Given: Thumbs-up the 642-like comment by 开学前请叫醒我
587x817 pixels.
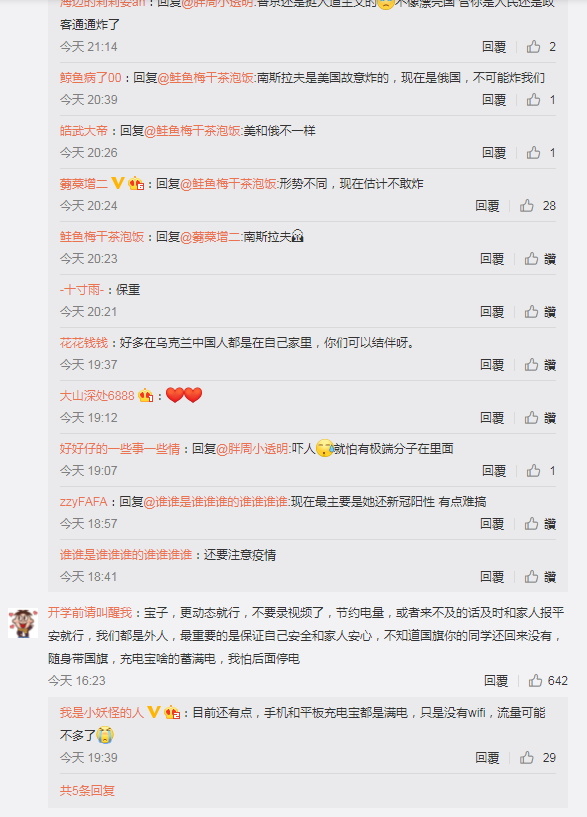Looking at the screenshot, I should pos(535,680).
